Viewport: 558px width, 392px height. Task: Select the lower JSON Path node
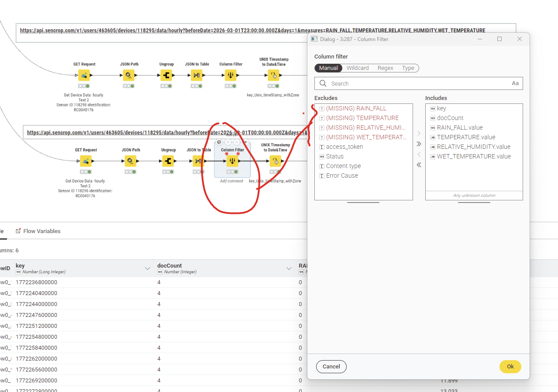(x=130, y=161)
